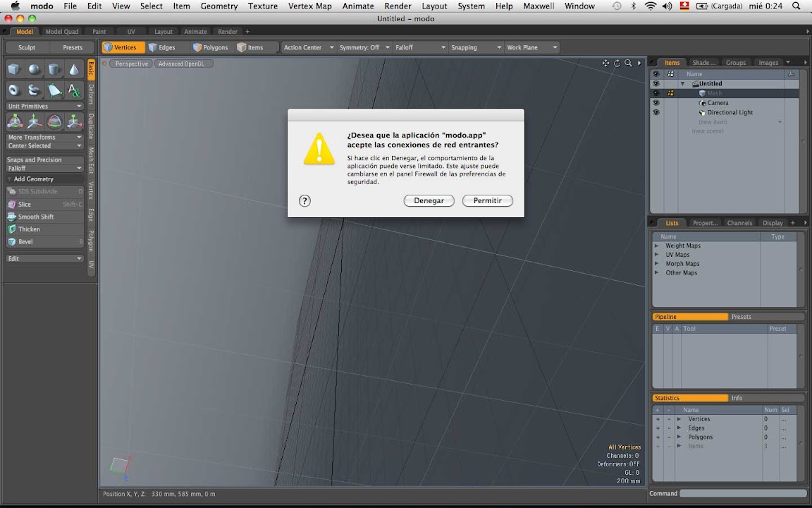Click the Bevel tool

point(45,241)
